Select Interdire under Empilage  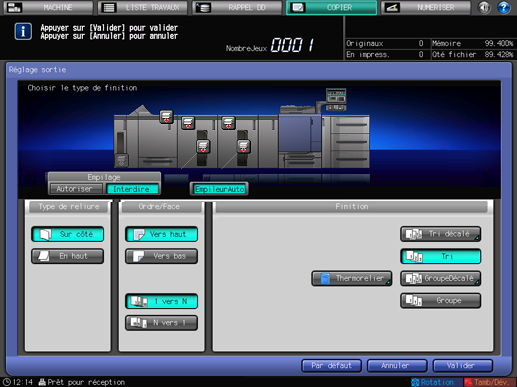pyautogui.click(x=131, y=189)
